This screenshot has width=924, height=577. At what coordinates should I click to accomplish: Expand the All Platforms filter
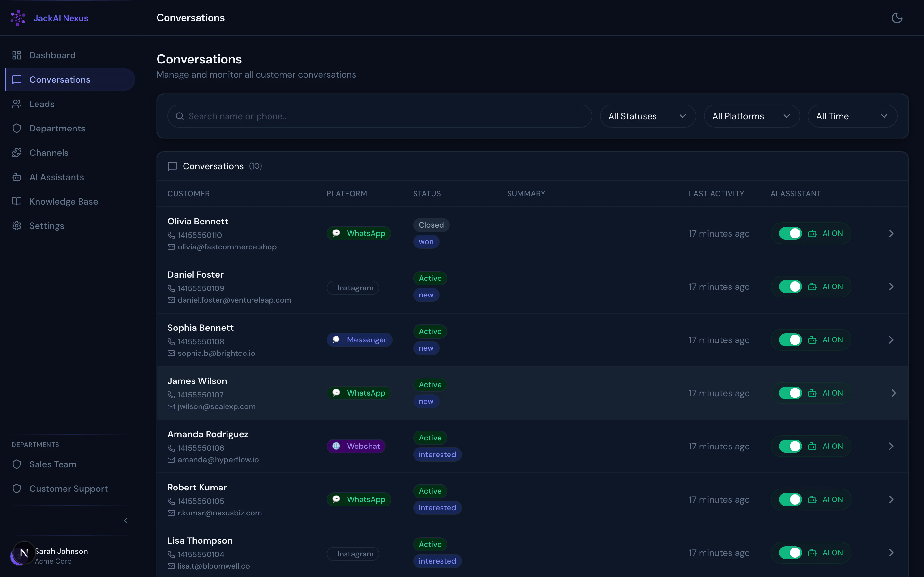pos(752,116)
